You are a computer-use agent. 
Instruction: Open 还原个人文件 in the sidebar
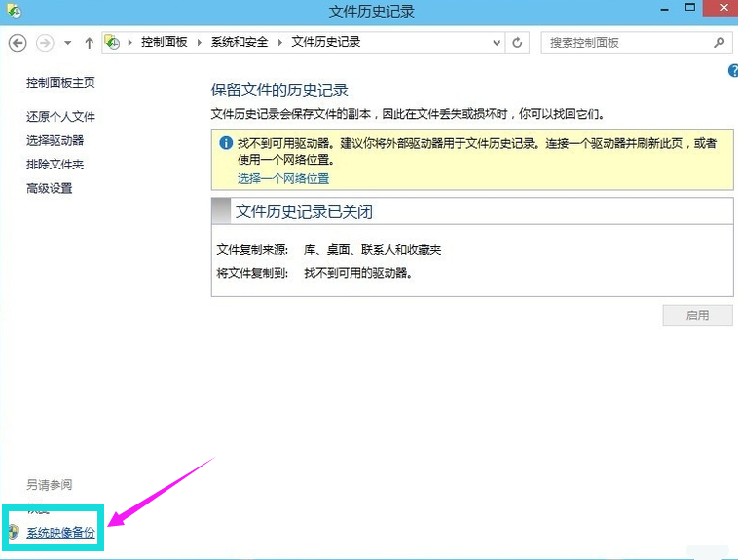(x=60, y=117)
